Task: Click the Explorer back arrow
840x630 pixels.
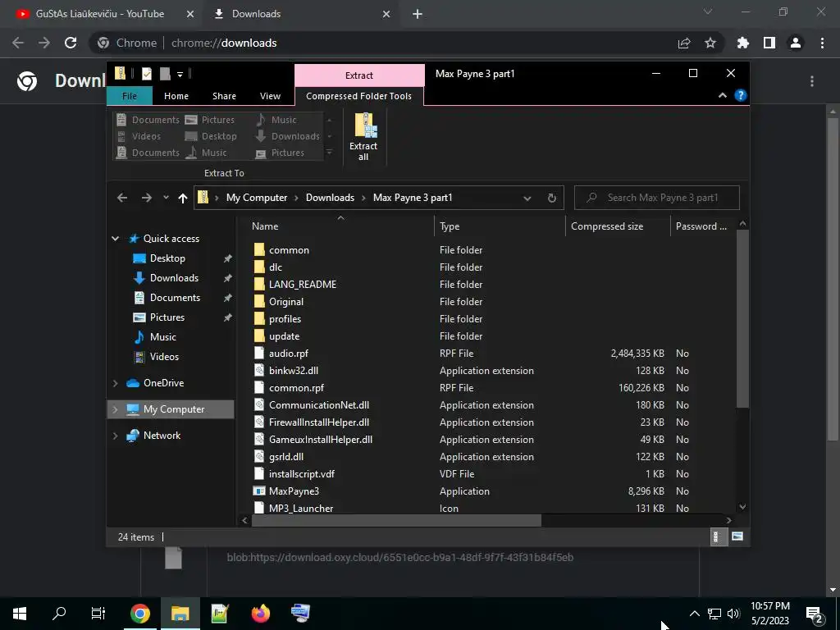Action: [122, 198]
